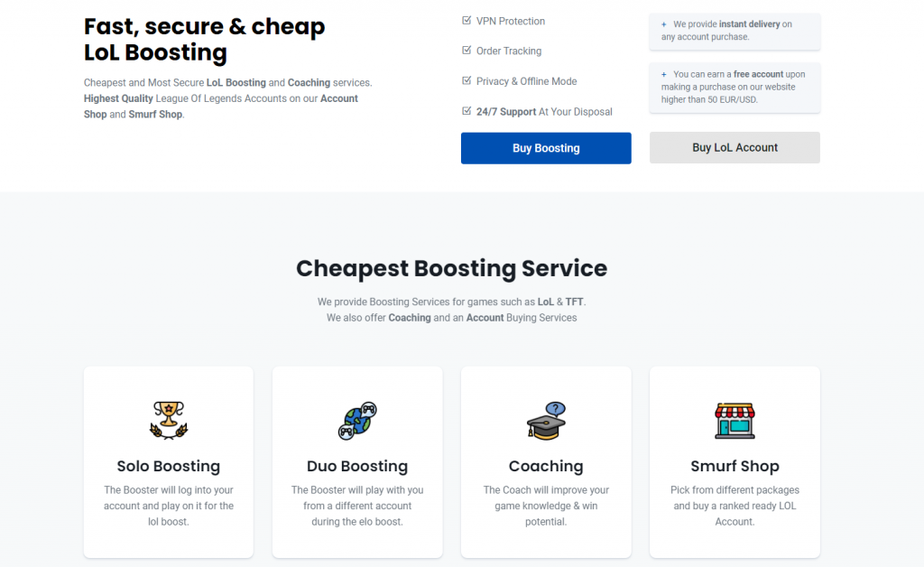Select the Solo Boosting card title

(x=168, y=467)
